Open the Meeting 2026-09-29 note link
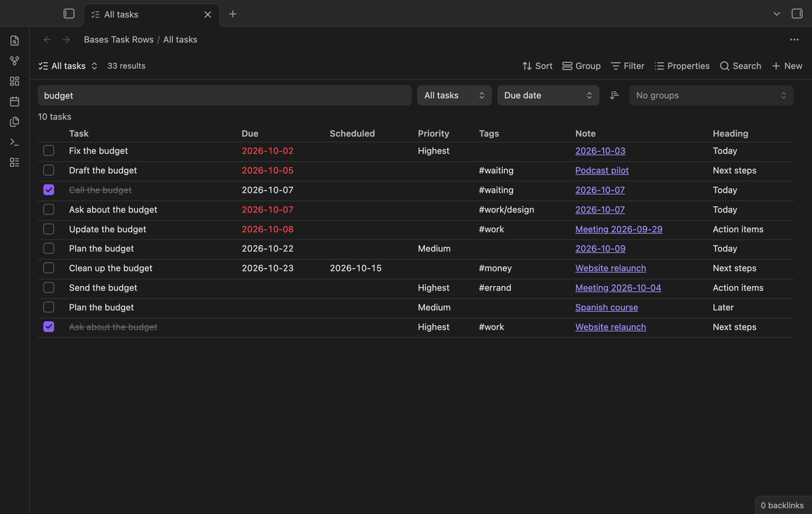Viewport: 812px width, 514px height. coord(618,229)
